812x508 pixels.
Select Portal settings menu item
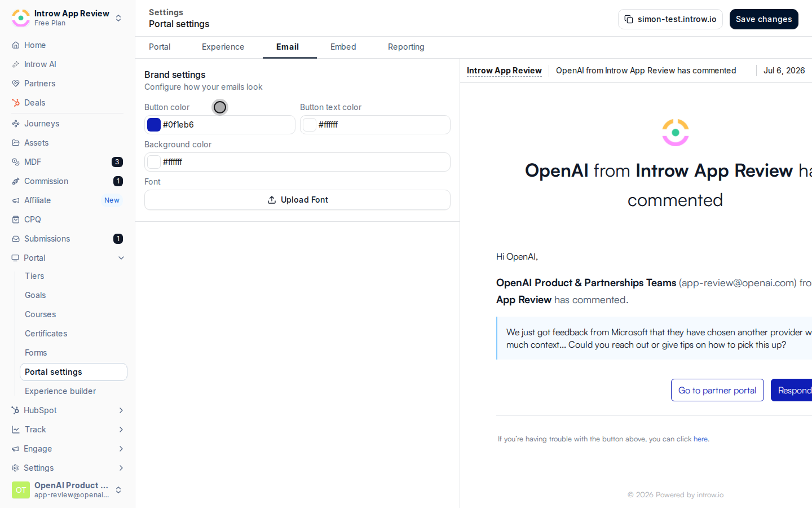73,372
